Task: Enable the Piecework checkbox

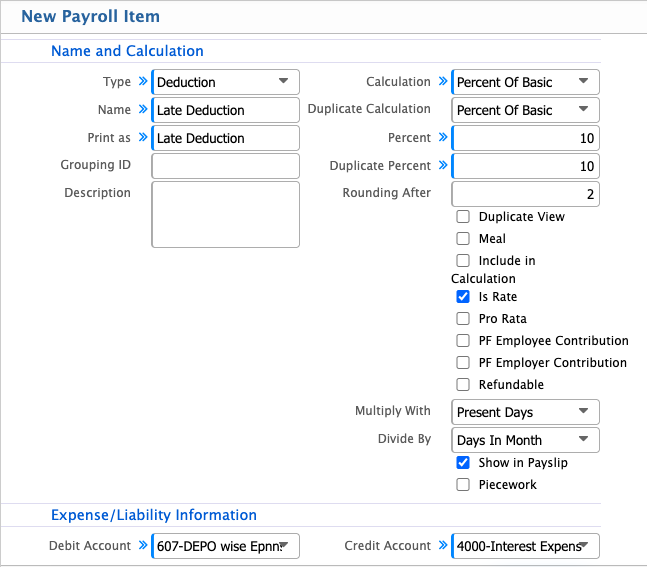Action: point(463,484)
